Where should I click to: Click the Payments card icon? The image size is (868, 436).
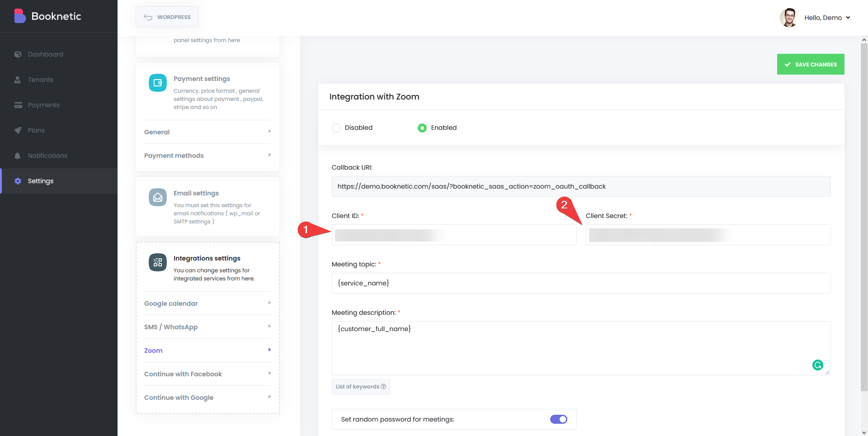coord(18,105)
